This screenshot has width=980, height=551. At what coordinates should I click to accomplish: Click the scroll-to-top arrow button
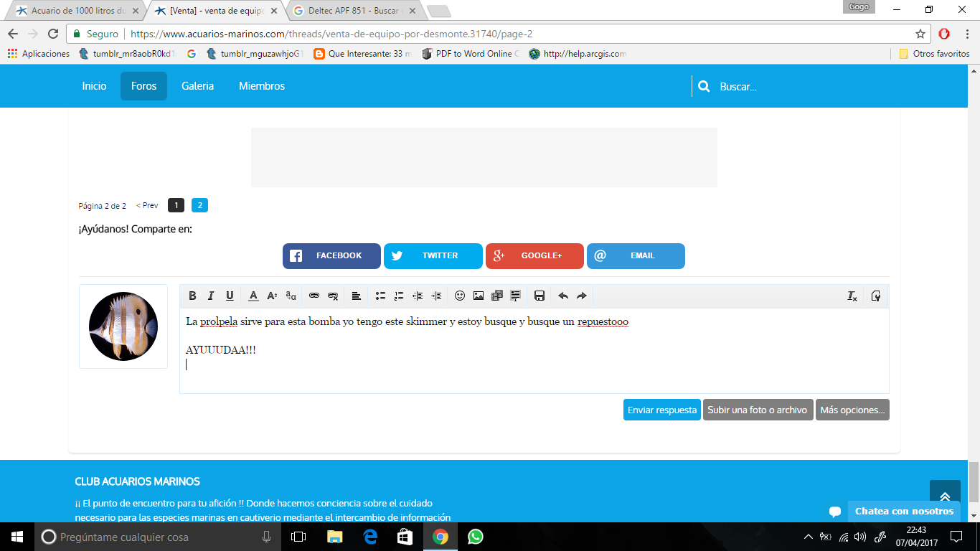click(x=945, y=495)
